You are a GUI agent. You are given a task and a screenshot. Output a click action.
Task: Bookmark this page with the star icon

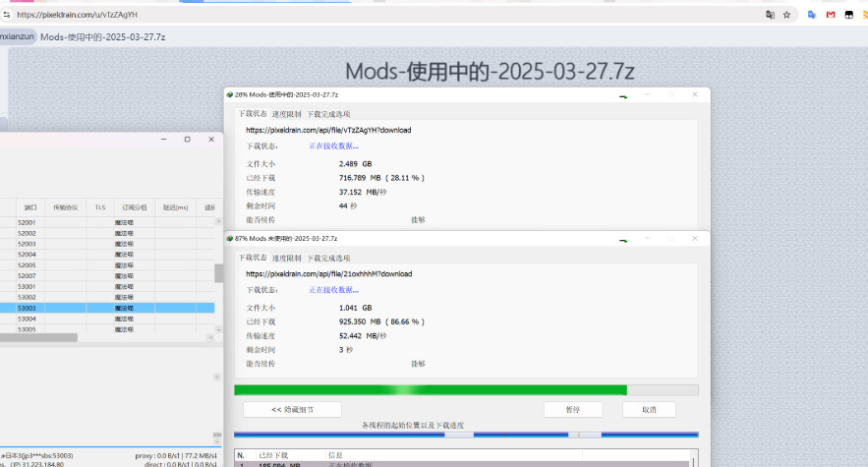click(x=787, y=15)
